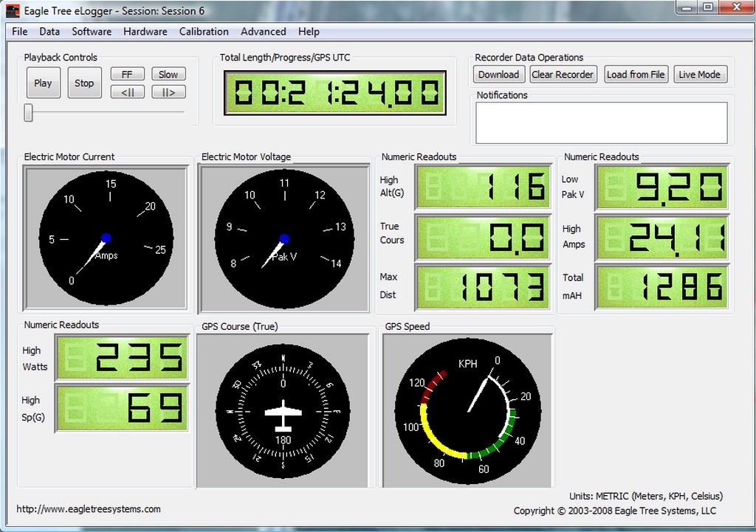Viewport: 756px width, 532px height.
Task: Click the playback position slider thumb
Action: [x=28, y=112]
